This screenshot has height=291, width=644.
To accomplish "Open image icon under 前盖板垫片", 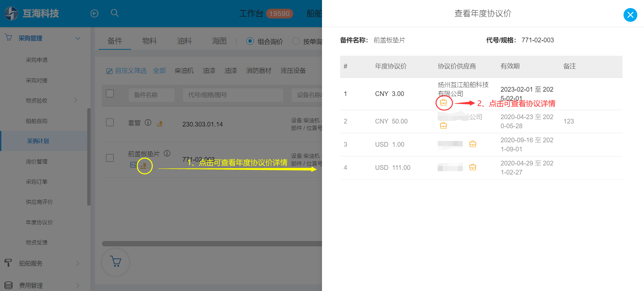I will pyautogui.click(x=133, y=165).
